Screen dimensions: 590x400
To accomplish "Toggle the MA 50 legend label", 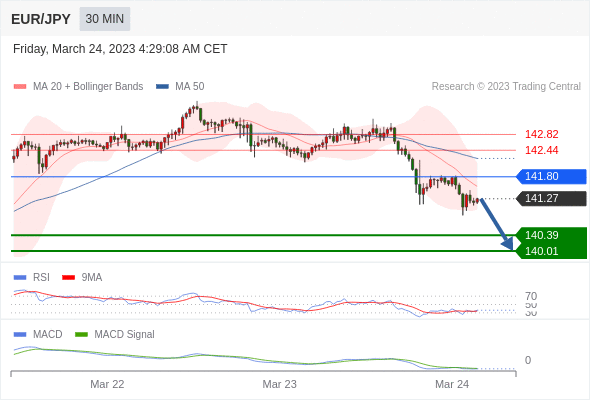I will 190,87.
